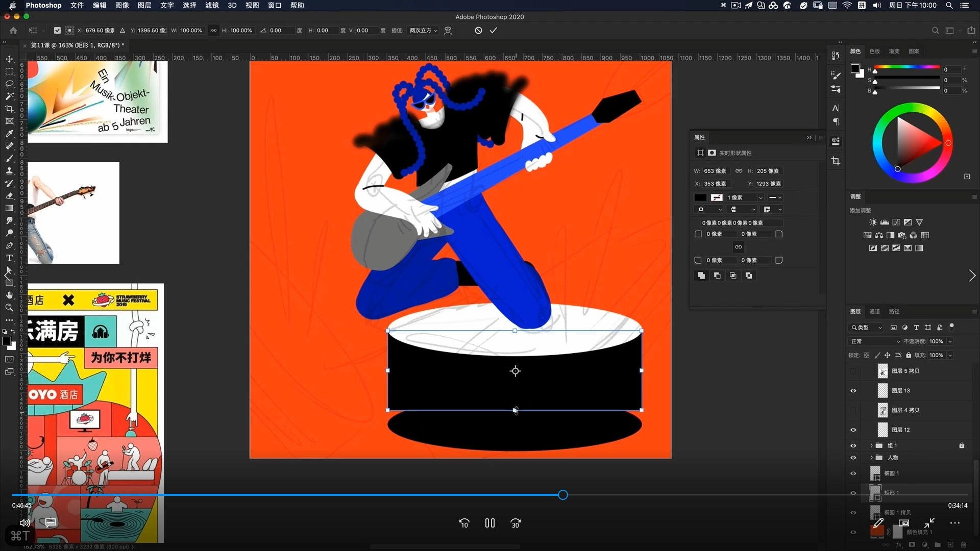
Task: Select the Move tool
Action: pos(9,59)
